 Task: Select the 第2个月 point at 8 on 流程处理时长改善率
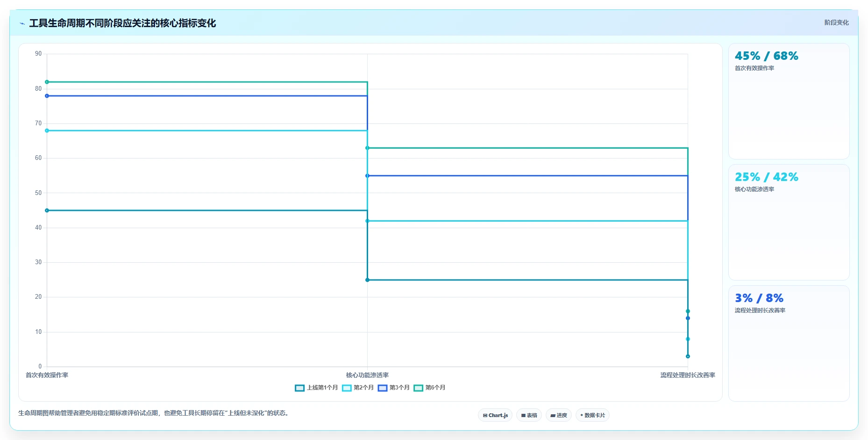[688, 339]
